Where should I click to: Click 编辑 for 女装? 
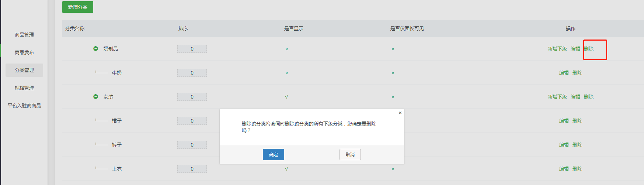click(575, 97)
